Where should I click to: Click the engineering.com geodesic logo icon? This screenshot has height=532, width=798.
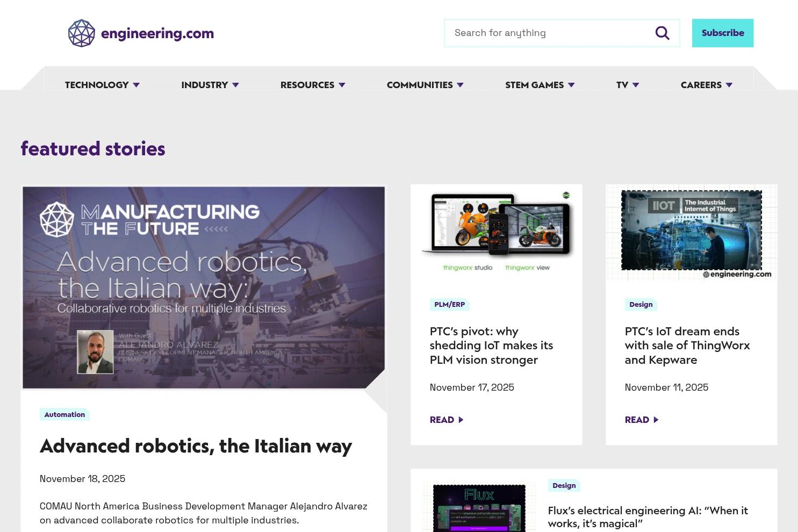[82, 33]
